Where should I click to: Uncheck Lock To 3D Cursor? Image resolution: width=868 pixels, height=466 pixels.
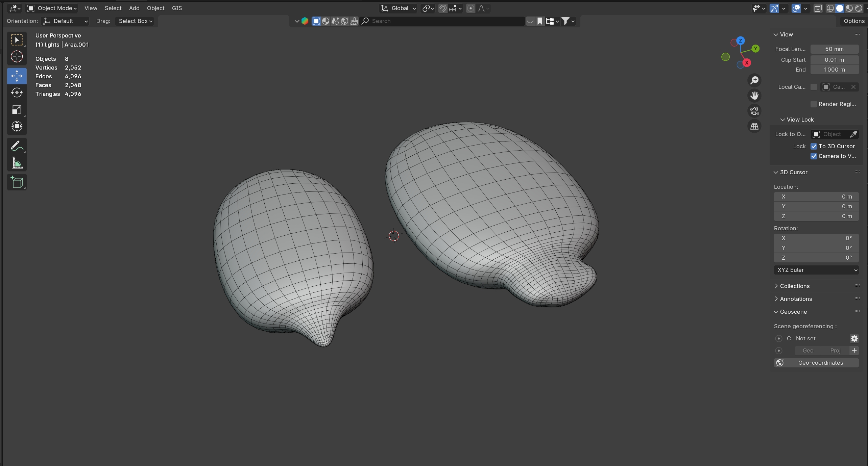click(814, 146)
